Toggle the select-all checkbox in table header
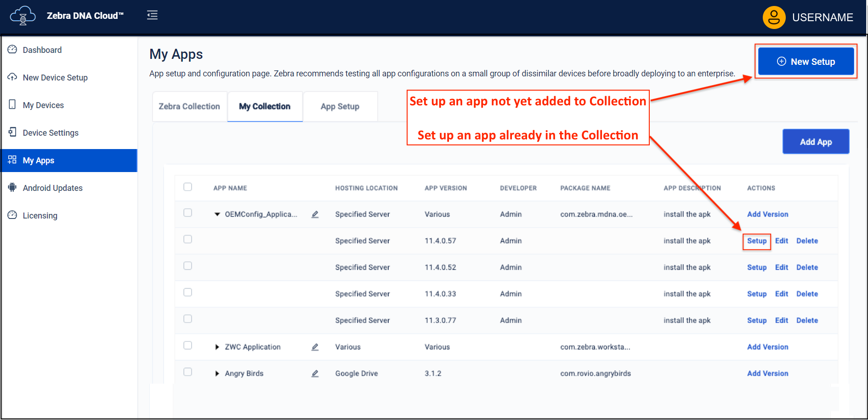 click(x=187, y=187)
